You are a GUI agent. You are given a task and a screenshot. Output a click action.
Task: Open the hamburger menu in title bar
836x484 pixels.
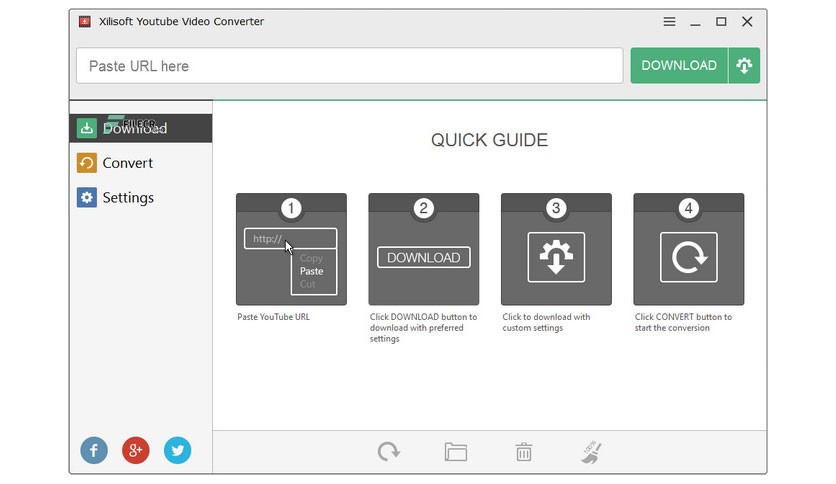point(669,21)
